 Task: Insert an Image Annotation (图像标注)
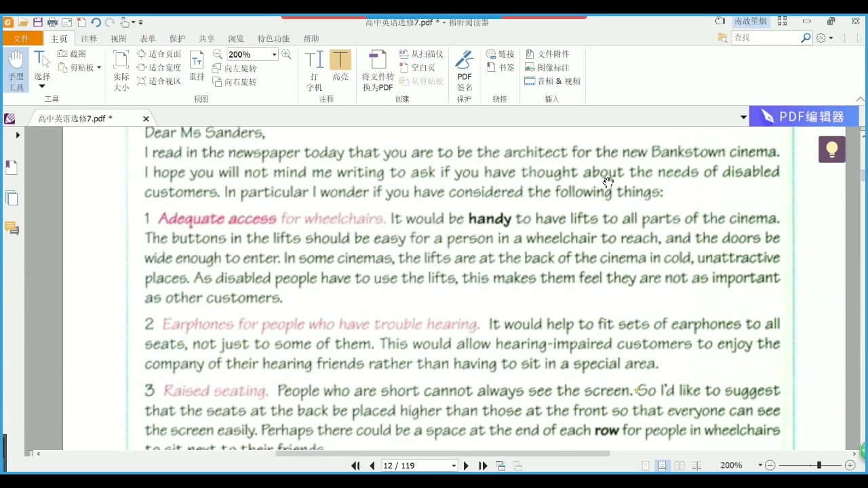point(547,67)
